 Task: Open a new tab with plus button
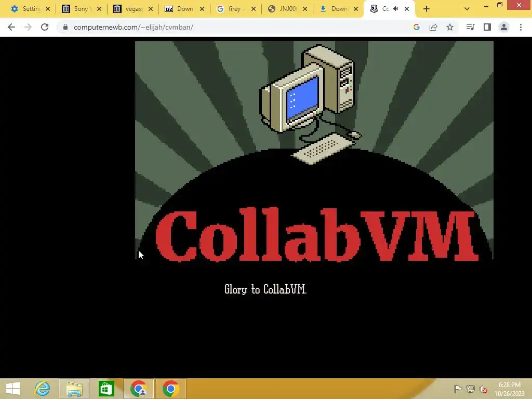[427, 9]
